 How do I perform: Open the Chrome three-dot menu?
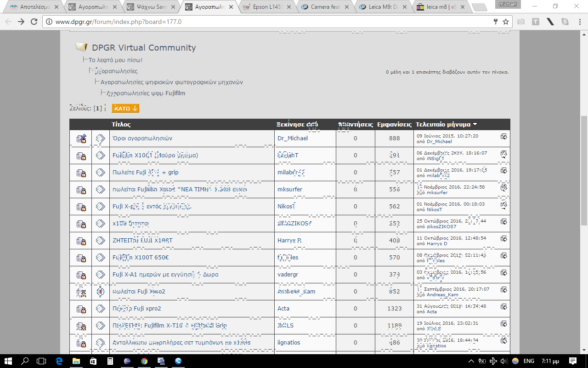pos(579,22)
